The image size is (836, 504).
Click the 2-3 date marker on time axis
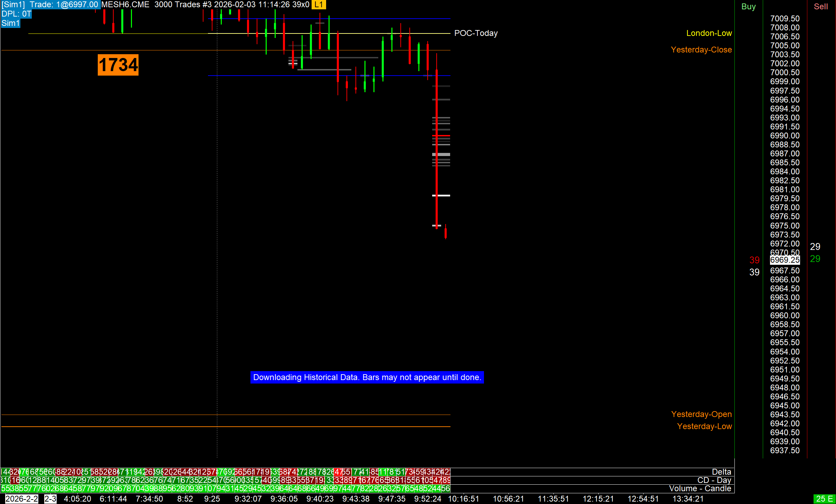pyautogui.click(x=50, y=499)
